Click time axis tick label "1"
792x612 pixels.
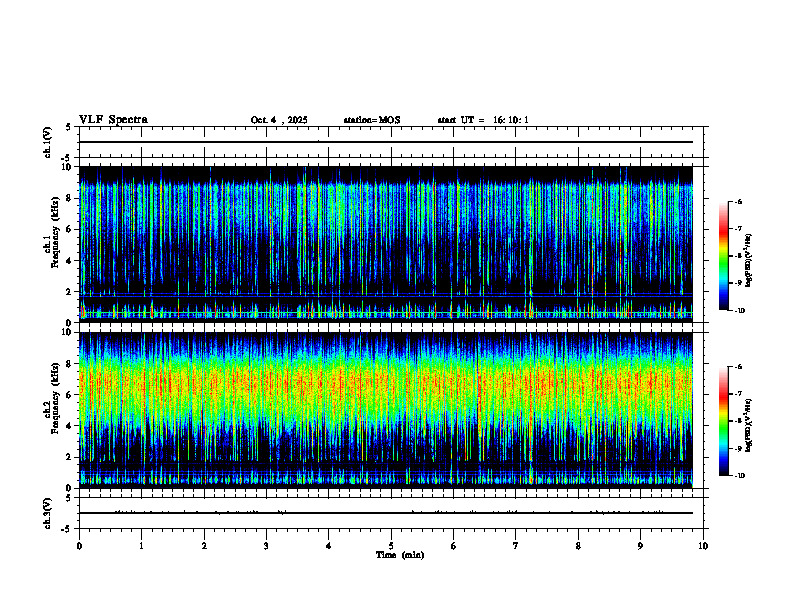coord(141,546)
